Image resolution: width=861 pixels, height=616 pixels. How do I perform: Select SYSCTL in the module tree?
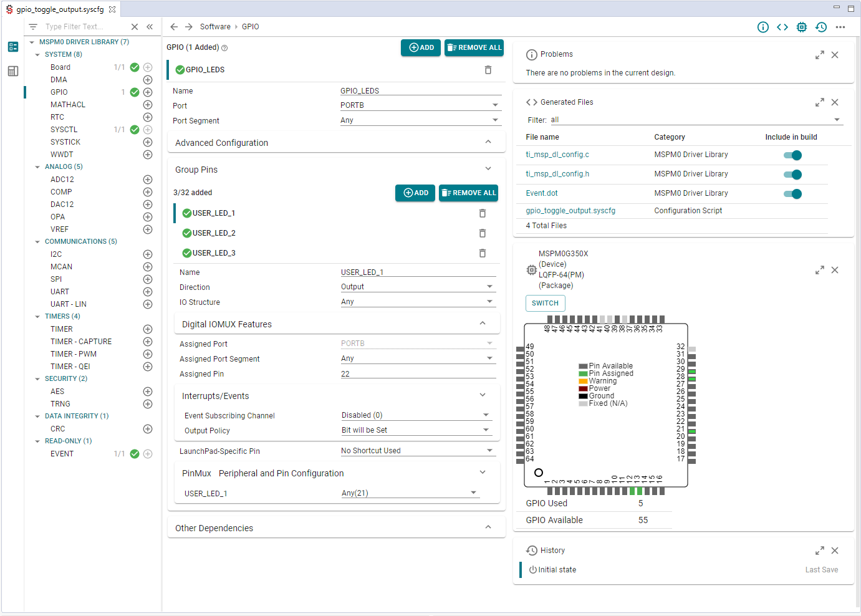pos(64,130)
